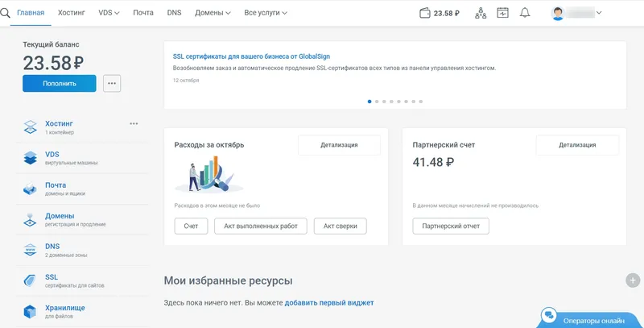Open Детализация for October expenses
This screenshot has height=328, width=644.
coord(339,145)
